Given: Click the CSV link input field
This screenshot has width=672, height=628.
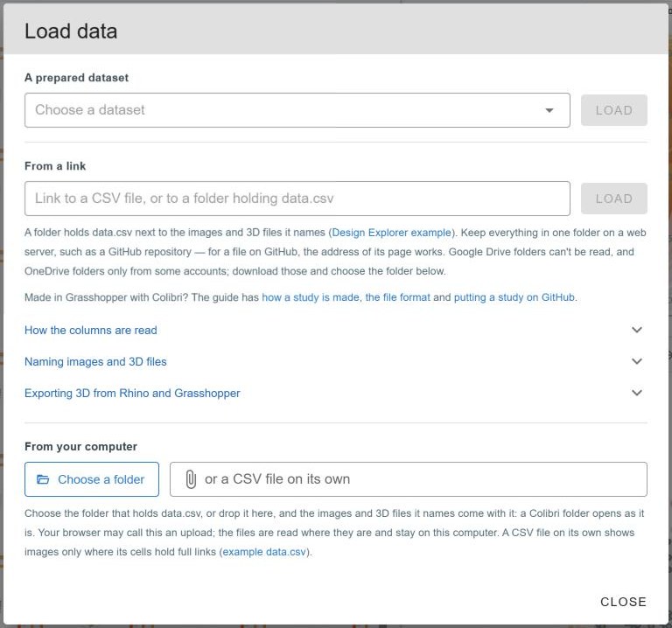Looking at the screenshot, I should click(x=297, y=199).
